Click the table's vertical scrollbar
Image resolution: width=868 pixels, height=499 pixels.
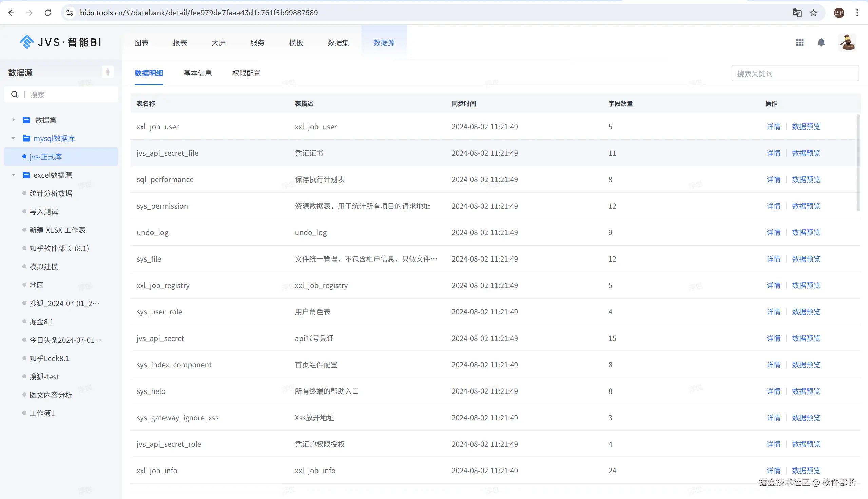point(858,163)
